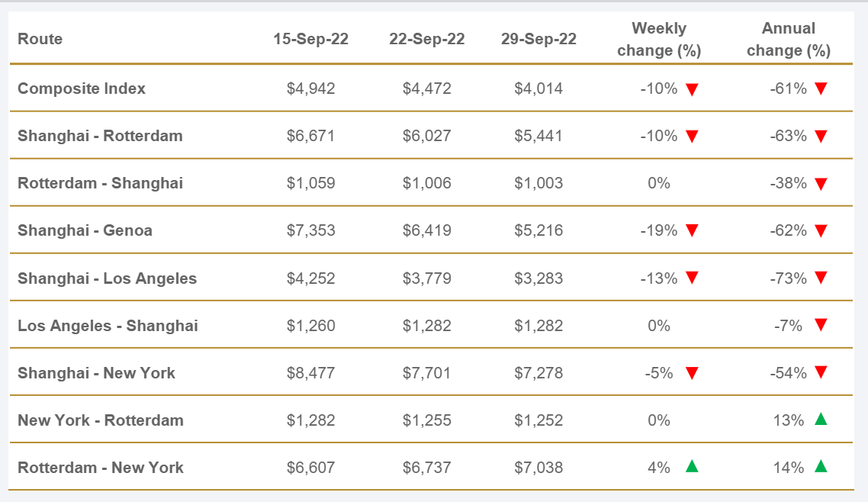This screenshot has width=868, height=502.
Task: Click the Annual change (%) header
Action: tap(788, 39)
